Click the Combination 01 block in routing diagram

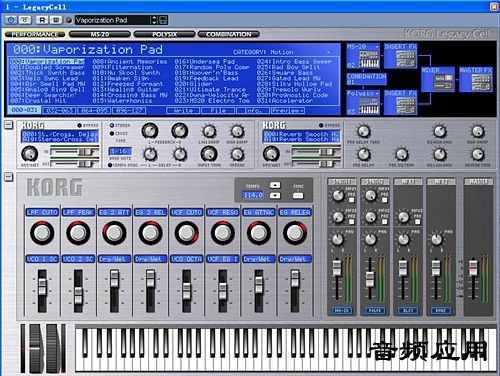click(x=366, y=79)
